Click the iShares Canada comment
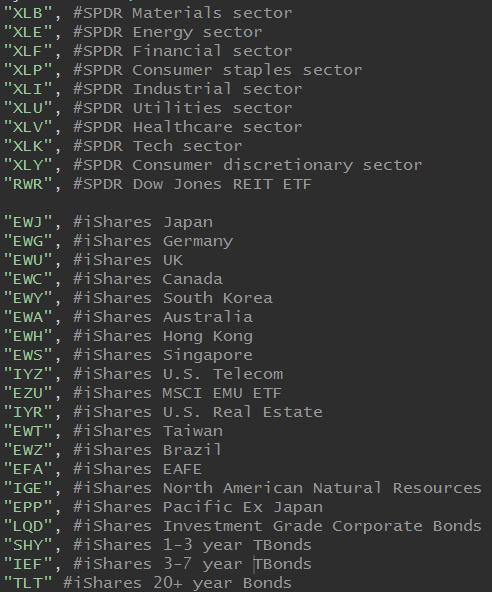This screenshot has width=492, height=592. (148, 279)
